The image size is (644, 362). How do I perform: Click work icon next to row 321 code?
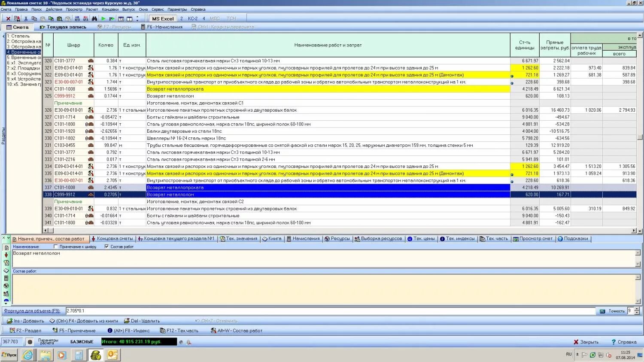91,68
